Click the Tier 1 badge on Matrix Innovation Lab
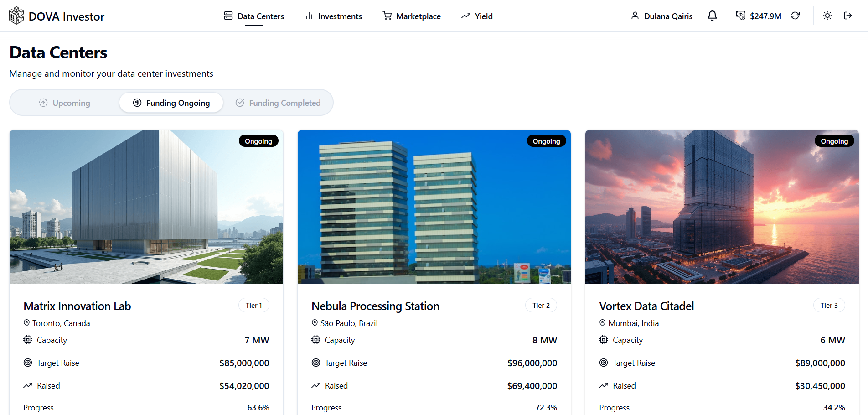The image size is (868, 415). (253, 305)
